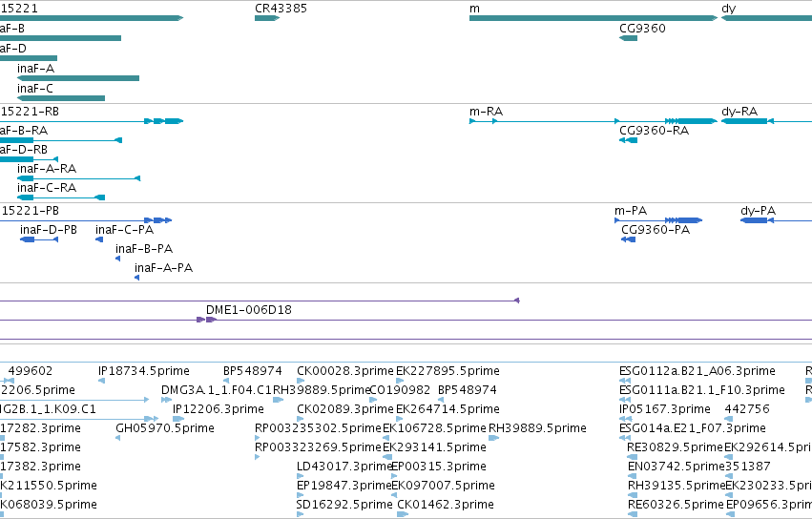Screen dimensions: 812x519
Task: Click the inaF-D-PB coding sequence label
Action: tap(49, 230)
